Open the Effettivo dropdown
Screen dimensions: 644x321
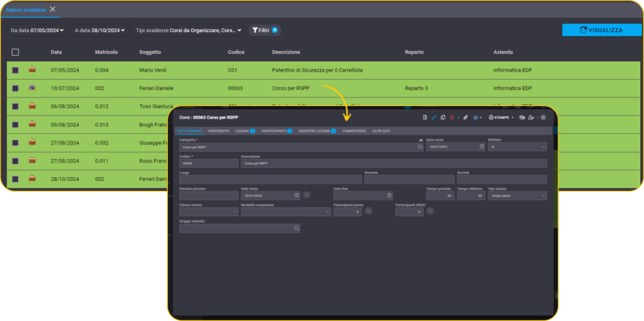(517, 146)
